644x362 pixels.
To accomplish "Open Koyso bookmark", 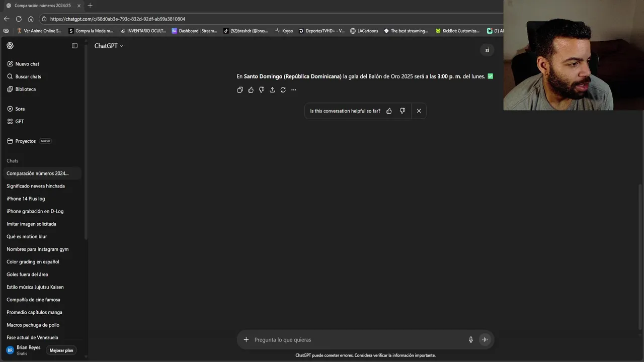I will coord(284,31).
